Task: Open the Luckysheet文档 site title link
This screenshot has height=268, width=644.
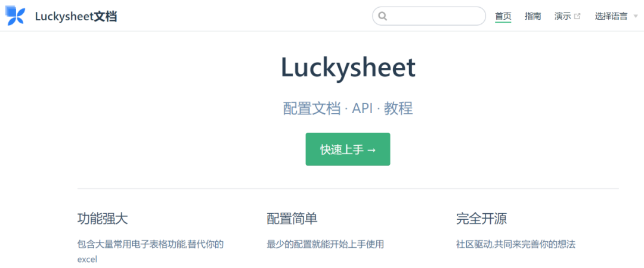Action: click(x=76, y=17)
